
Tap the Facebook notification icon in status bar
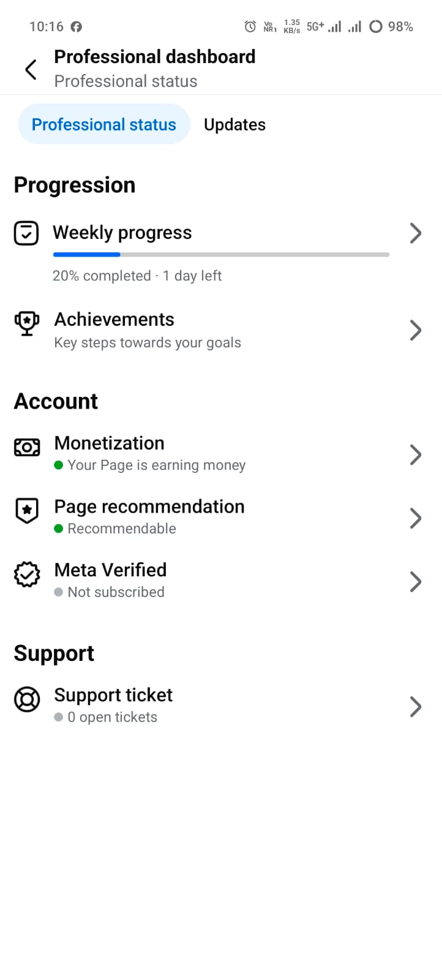(x=77, y=27)
